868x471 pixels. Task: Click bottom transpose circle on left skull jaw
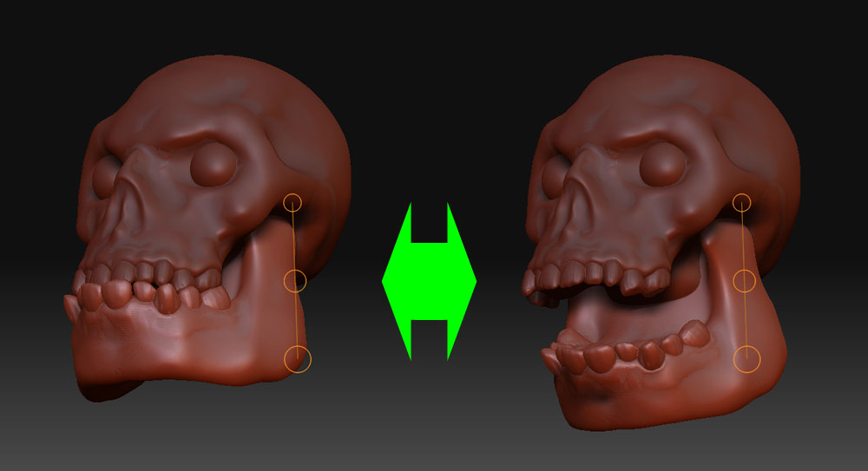(298, 359)
